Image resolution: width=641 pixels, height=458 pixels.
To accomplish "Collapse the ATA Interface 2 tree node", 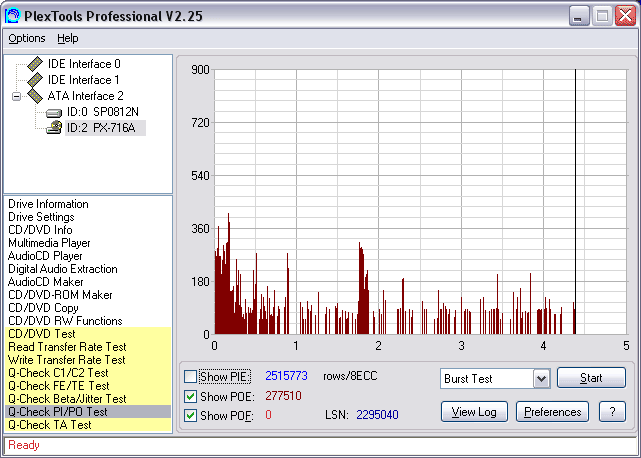I will point(16,97).
